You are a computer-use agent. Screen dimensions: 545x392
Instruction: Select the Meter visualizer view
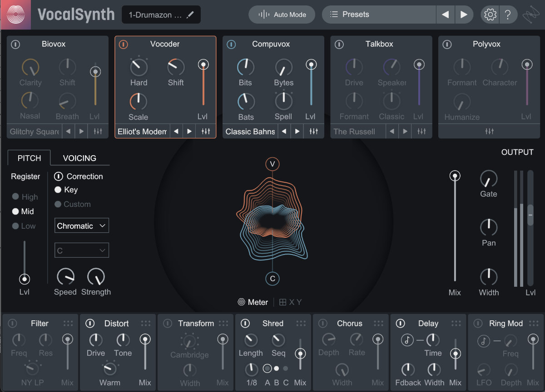(x=253, y=302)
